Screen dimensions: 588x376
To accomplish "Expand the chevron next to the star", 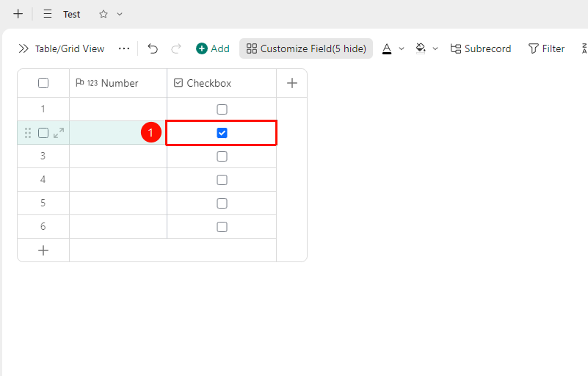I will tap(120, 14).
